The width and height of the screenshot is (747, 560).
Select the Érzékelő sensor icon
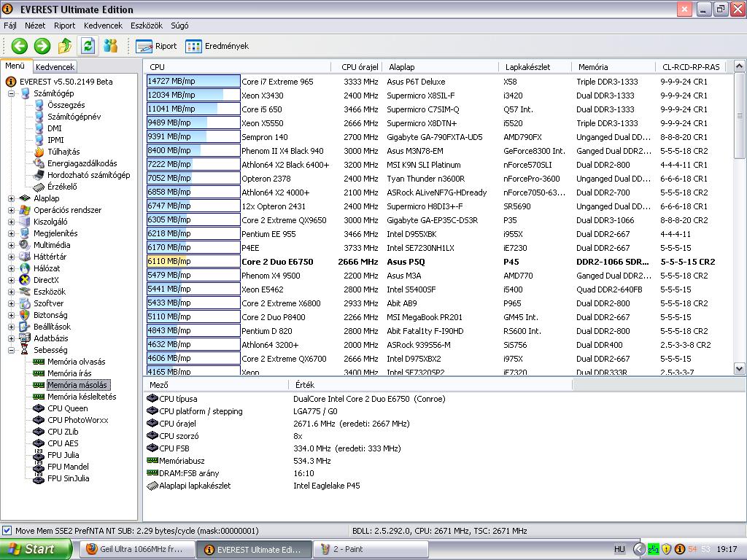(39, 187)
